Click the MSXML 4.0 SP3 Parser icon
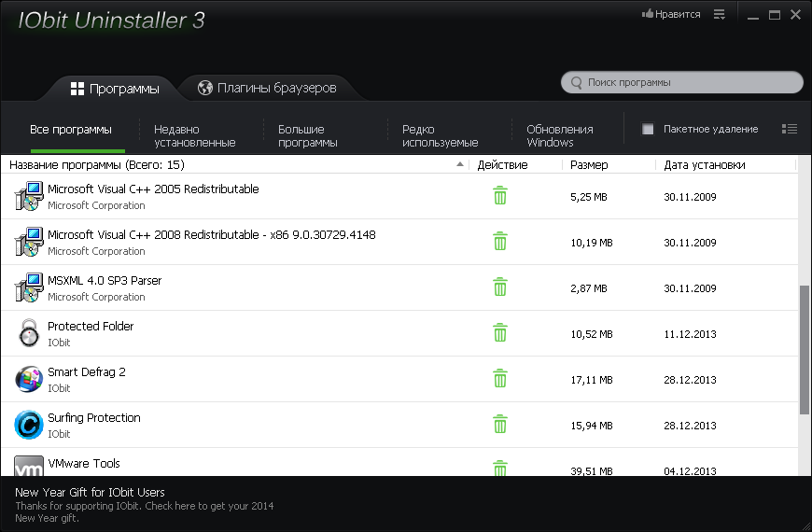Image resolution: width=812 pixels, height=532 pixels. (x=29, y=287)
